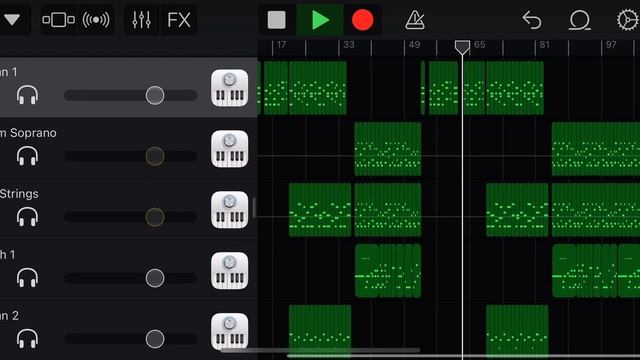
Task: Select Soprano region starting near bar 33
Action: [388, 149]
